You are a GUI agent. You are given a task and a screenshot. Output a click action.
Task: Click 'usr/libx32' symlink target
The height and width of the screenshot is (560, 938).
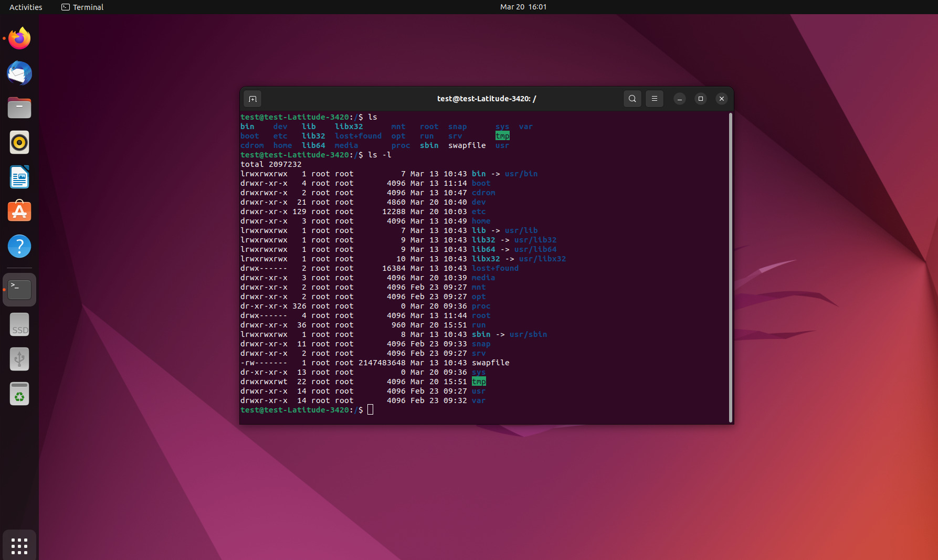point(542,259)
